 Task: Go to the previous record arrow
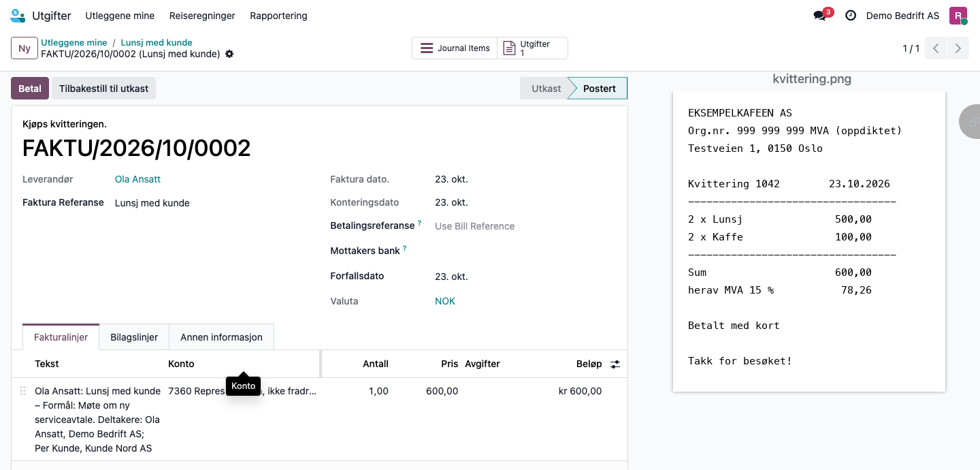point(936,48)
